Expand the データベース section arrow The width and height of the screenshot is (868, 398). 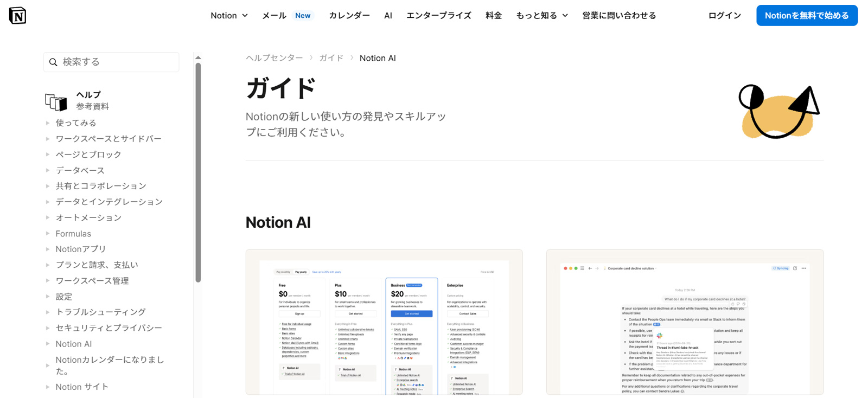[x=48, y=170]
